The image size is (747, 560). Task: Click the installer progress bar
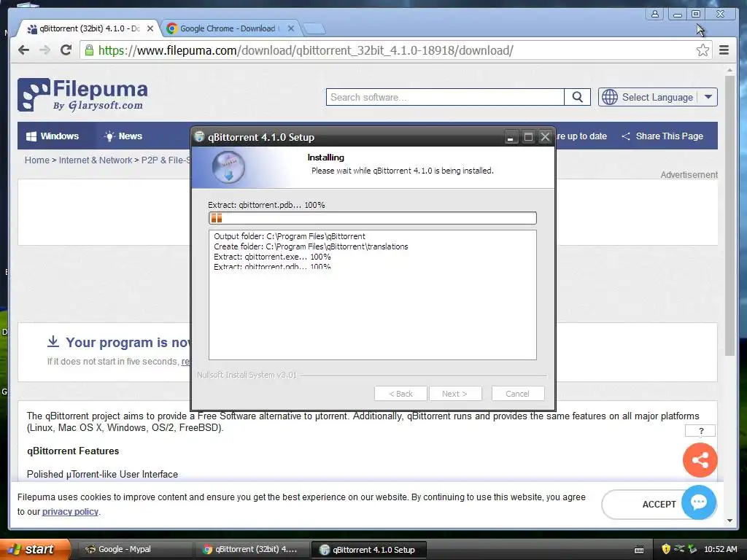click(x=373, y=218)
